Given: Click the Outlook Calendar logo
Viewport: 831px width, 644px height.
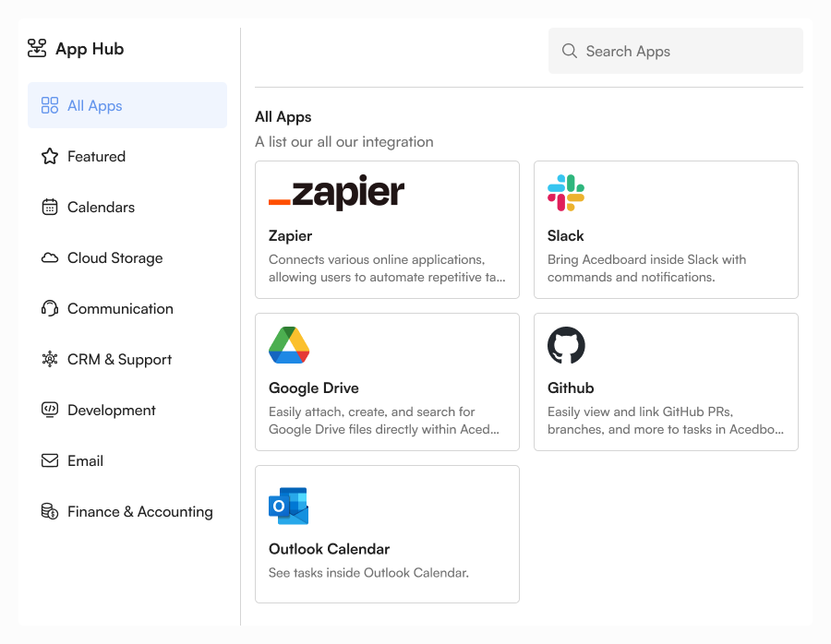Looking at the screenshot, I should click(289, 506).
